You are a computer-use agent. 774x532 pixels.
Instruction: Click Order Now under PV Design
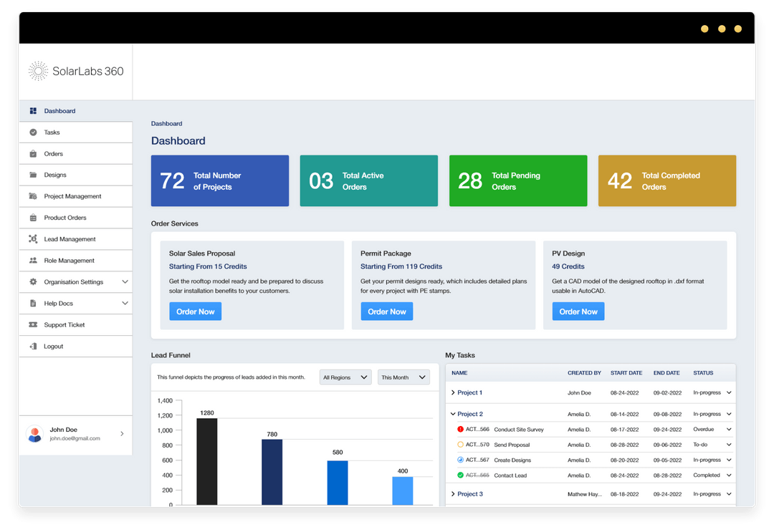click(578, 311)
